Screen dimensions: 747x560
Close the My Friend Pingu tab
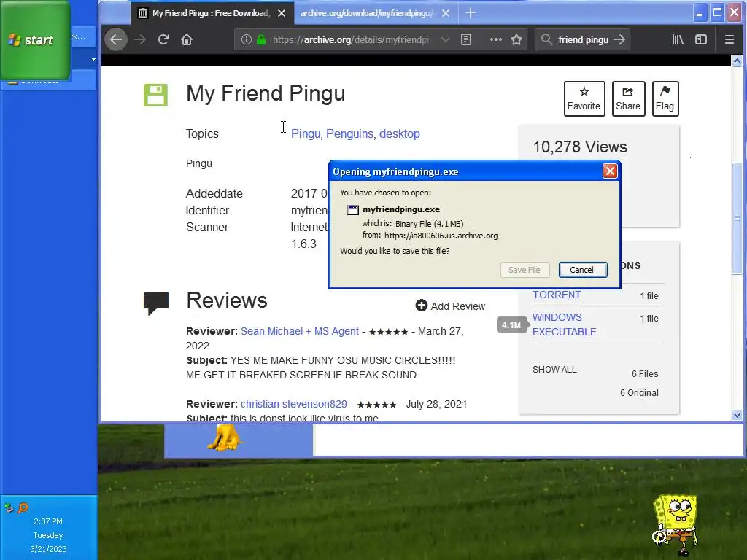coord(282,13)
